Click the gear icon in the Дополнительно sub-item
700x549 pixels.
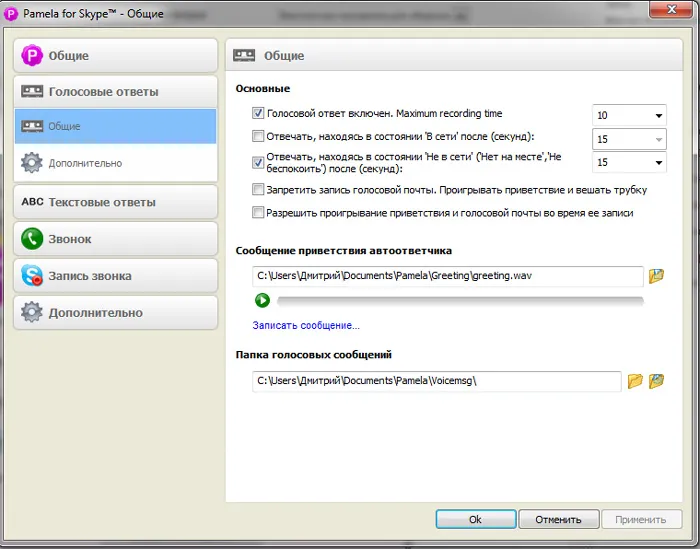click(x=32, y=163)
